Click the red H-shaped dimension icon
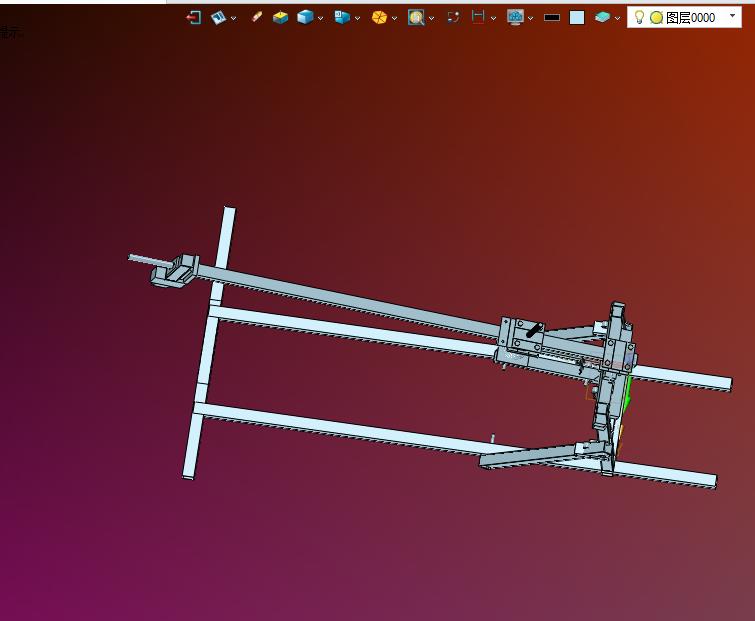Image resolution: width=755 pixels, height=621 pixels. click(478, 17)
